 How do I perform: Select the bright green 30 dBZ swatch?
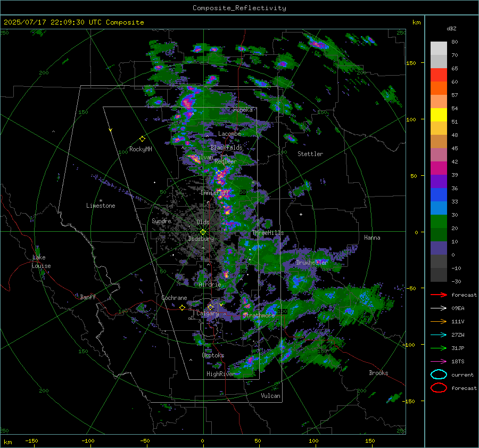[x=439, y=221]
